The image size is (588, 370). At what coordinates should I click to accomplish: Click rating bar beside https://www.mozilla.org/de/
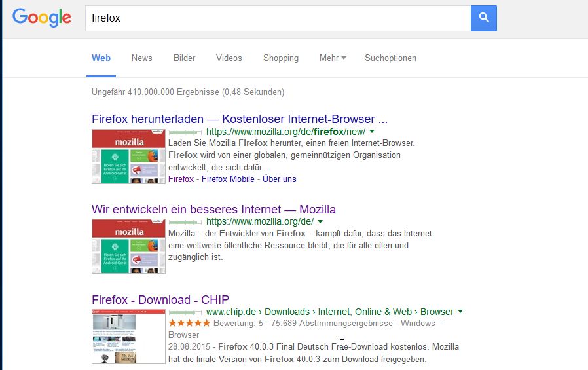point(185,222)
